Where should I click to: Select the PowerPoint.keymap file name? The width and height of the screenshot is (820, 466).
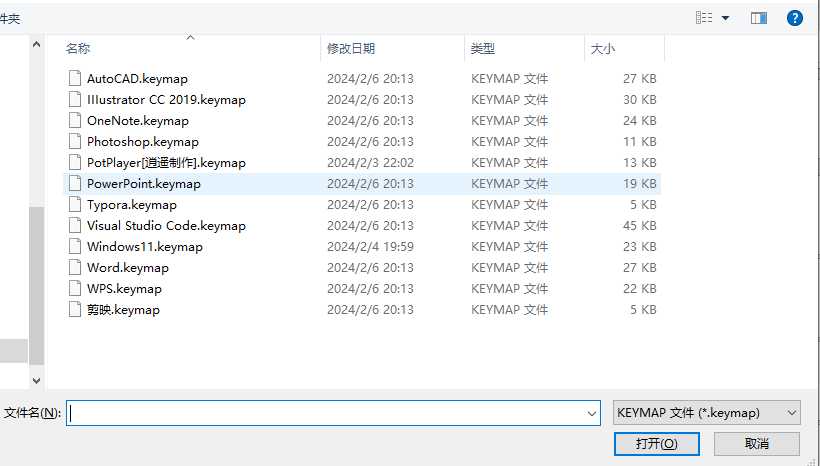pyautogui.click(x=144, y=183)
